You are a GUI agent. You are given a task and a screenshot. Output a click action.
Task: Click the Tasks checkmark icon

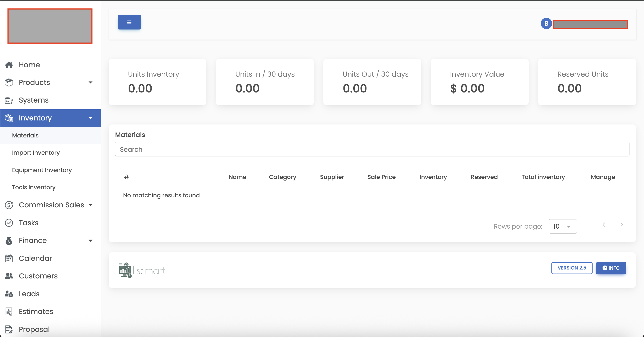[9, 223]
